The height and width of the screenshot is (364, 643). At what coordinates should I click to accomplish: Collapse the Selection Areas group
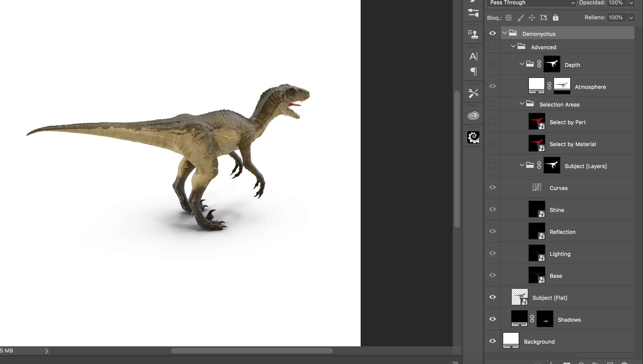[522, 104]
